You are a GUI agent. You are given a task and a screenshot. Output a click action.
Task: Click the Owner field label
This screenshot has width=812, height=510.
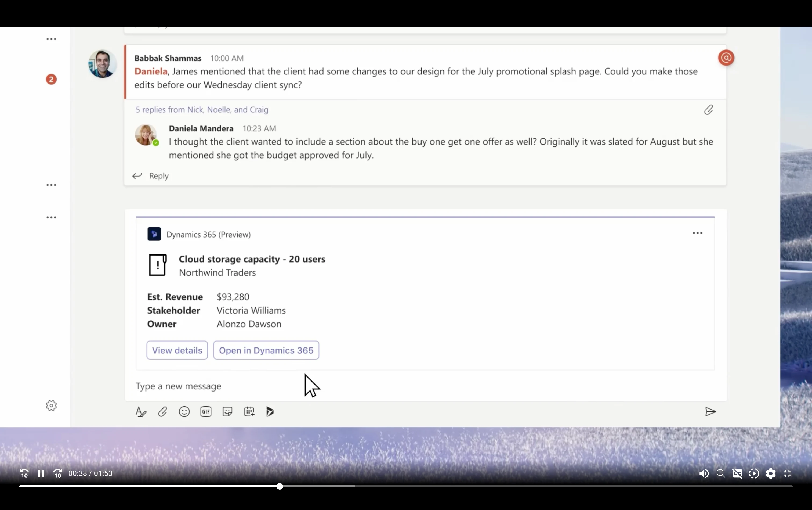click(x=162, y=324)
